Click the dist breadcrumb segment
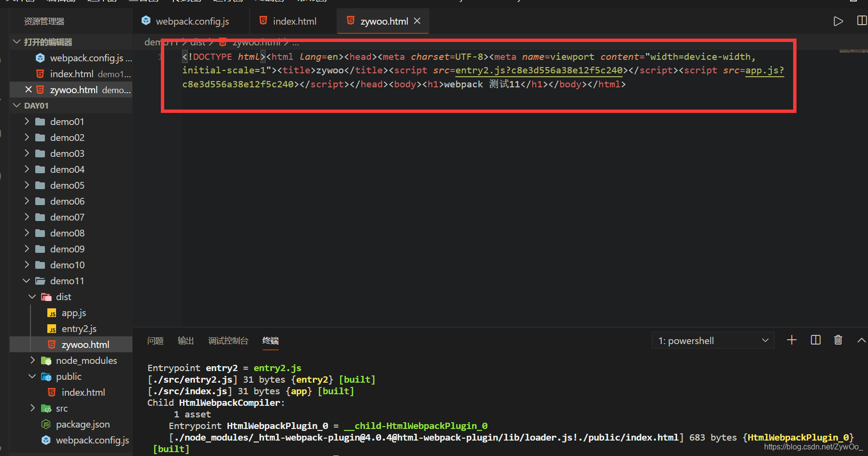 [198, 42]
